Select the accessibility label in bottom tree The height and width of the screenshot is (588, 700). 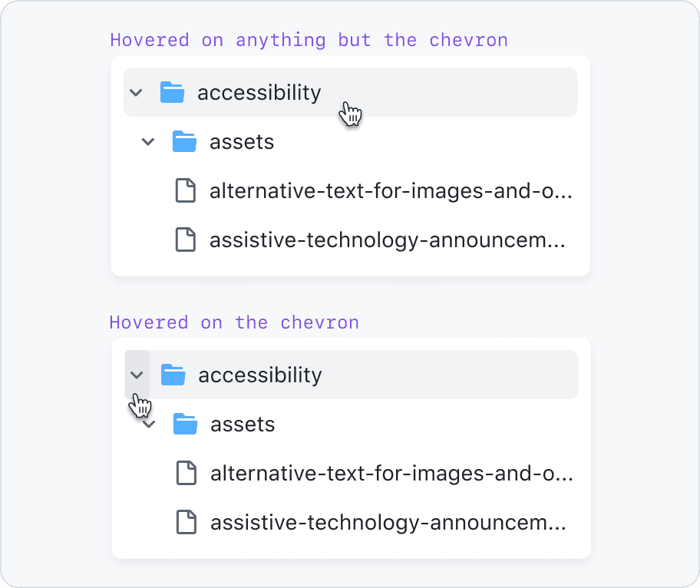click(260, 375)
